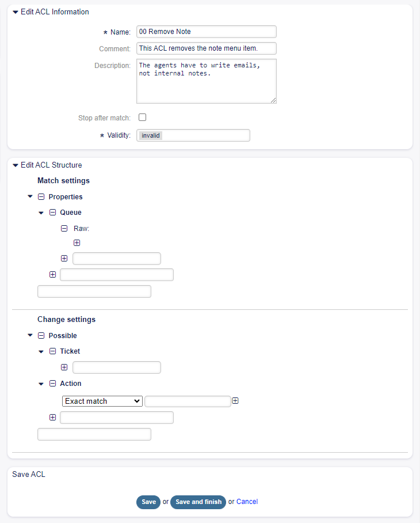Click the minus icon next to the Ticket node
Viewport: 420px width, 523px height.
pos(52,351)
